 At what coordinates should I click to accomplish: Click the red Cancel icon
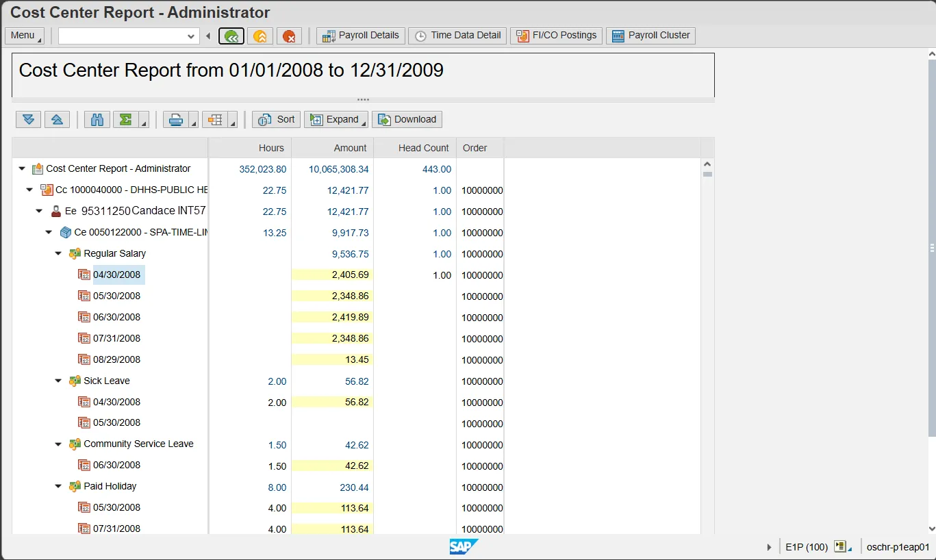coord(289,36)
